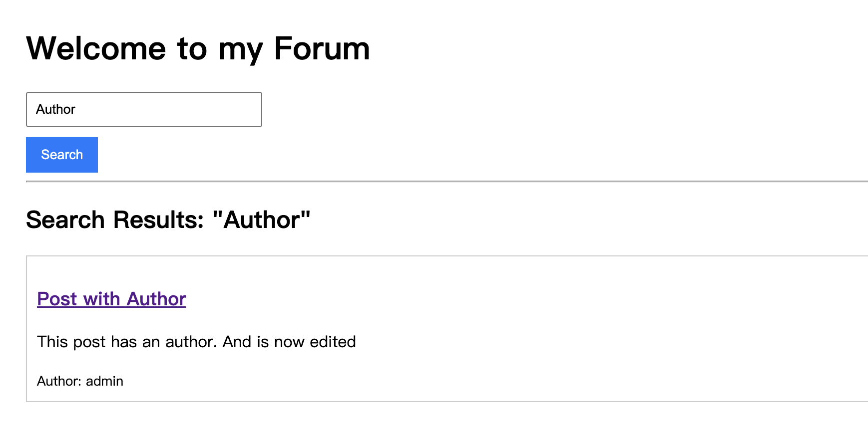Image resolution: width=868 pixels, height=445 pixels.
Task: Click the "Search Results:" heading text
Action: tap(115, 220)
